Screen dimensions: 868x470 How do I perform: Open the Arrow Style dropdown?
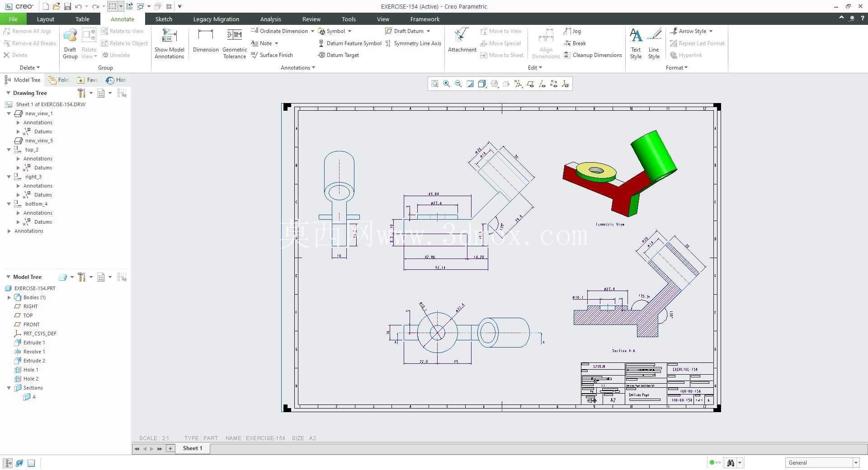coord(711,31)
